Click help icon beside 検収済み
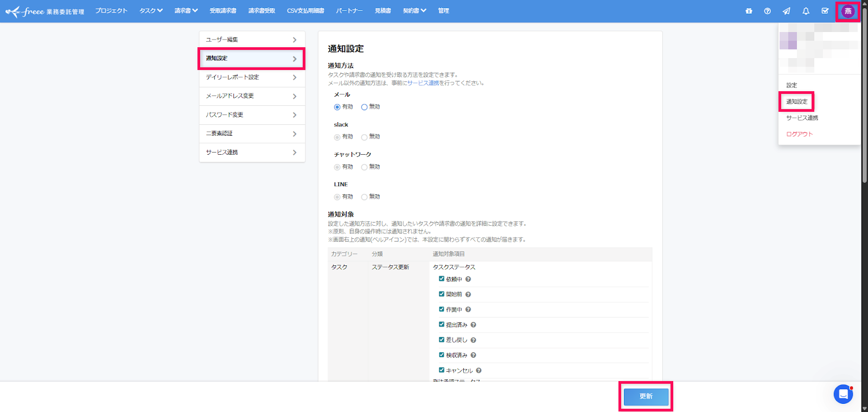Viewport: 868px width, 412px height. coord(474,355)
